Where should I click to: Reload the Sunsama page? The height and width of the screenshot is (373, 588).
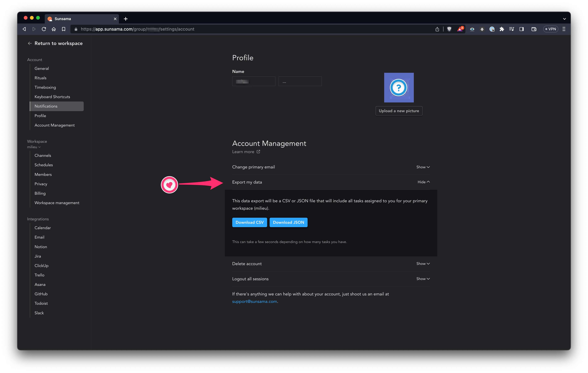[44, 29]
